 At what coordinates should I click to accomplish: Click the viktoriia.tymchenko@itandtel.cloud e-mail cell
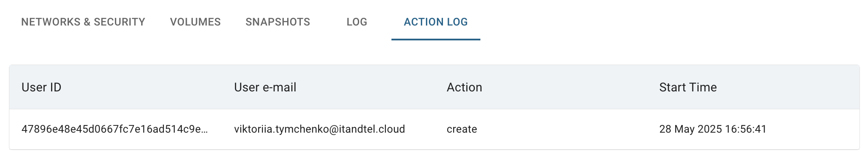(320, 129)
